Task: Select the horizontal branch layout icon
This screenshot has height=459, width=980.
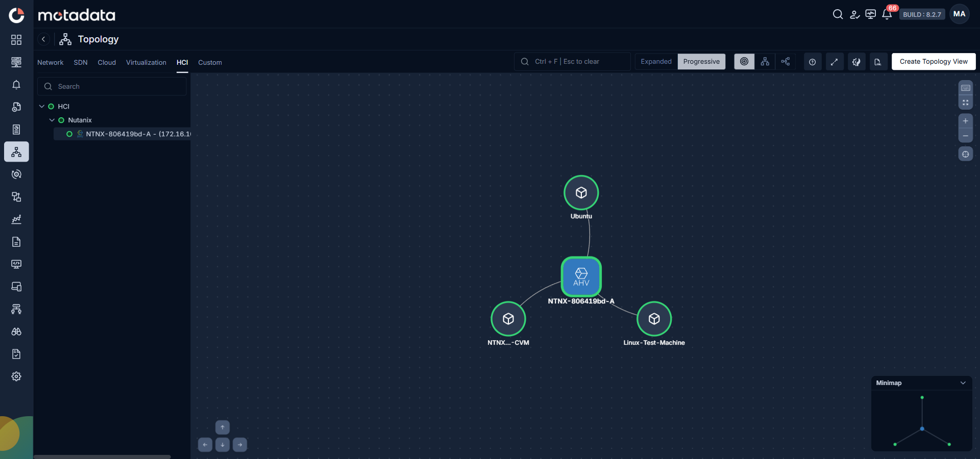Action: 785,62
